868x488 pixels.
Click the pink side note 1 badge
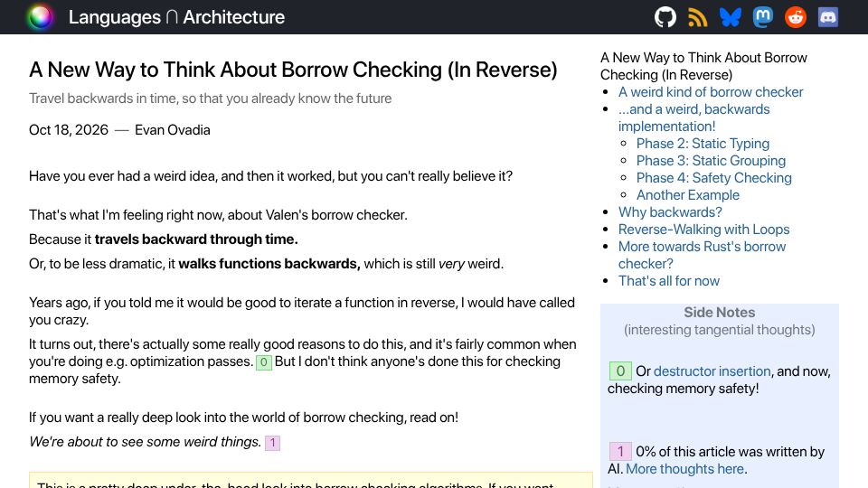point(620,452)
